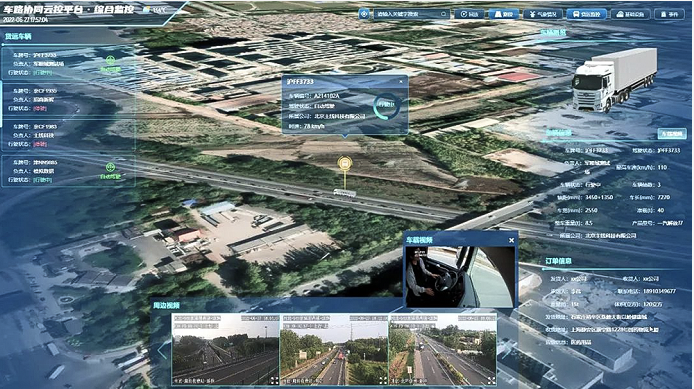Select the highlighted road tab in the top toolbar
This screenshot has width=694, height=389.
[504, 14]
